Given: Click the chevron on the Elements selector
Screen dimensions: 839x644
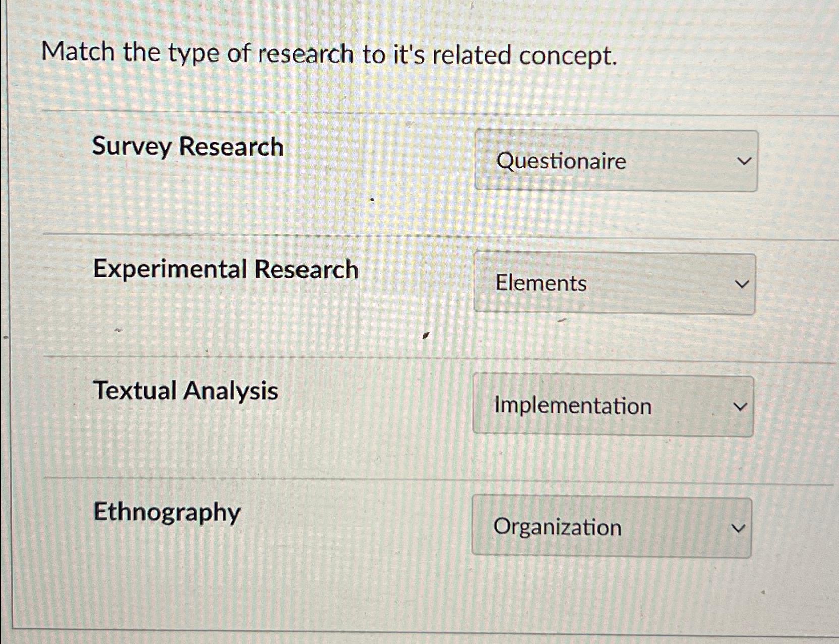Looking at the screenshot, I should pos(741,284).
